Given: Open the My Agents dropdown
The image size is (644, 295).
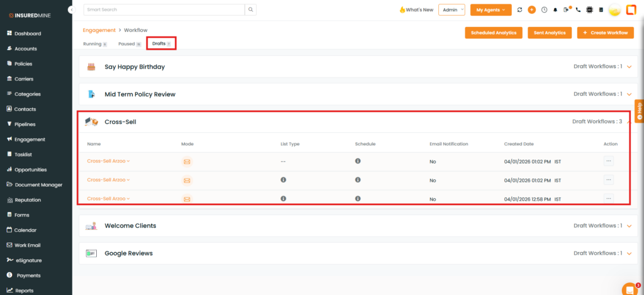Looking at the screenshot, I should click(491, 10).
